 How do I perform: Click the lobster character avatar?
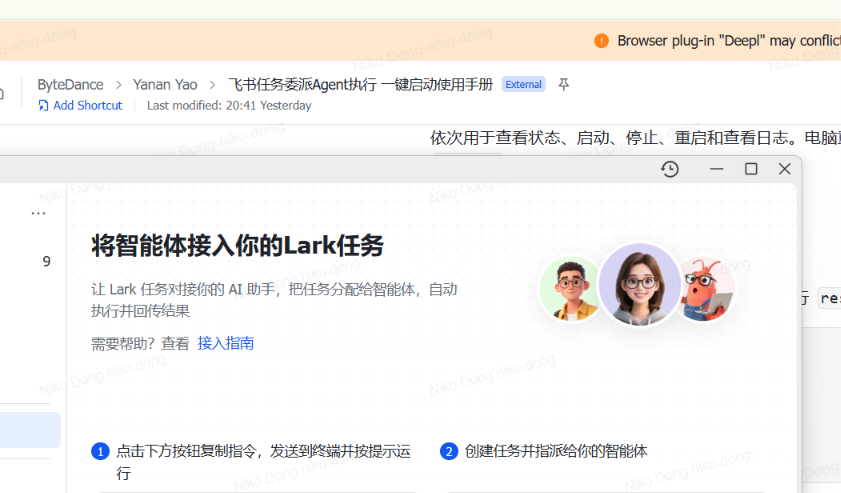pyautogui.click(x=706, y=290)
